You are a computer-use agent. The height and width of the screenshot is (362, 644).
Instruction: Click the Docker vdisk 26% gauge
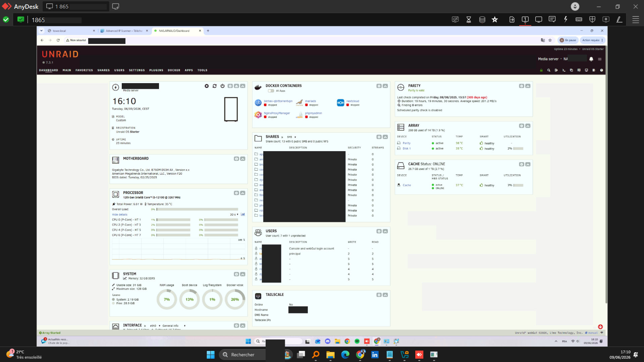point(235,300)
